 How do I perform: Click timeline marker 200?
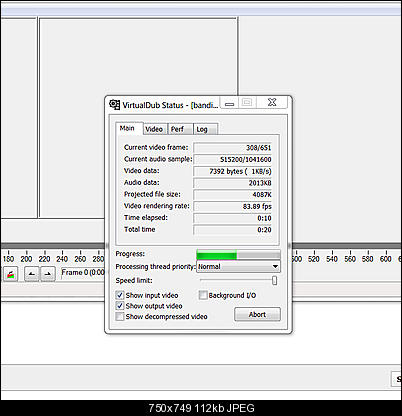26,259
